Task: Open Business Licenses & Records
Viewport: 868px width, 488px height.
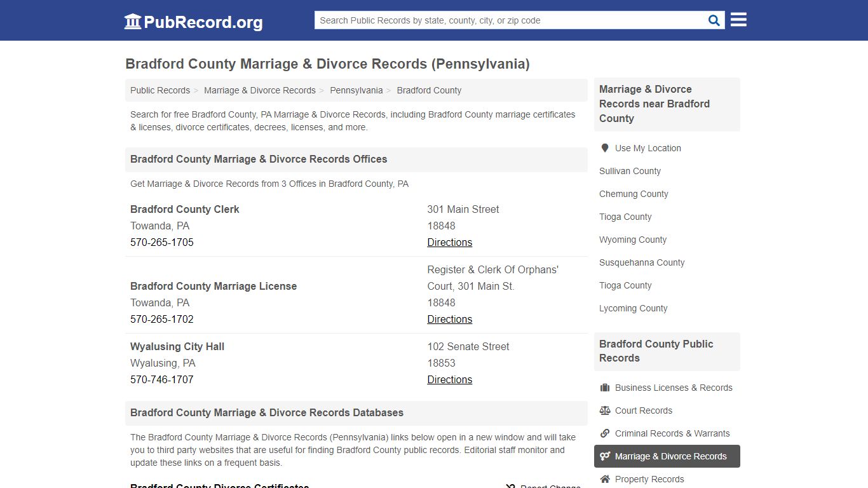Action: tap(674, 388)
